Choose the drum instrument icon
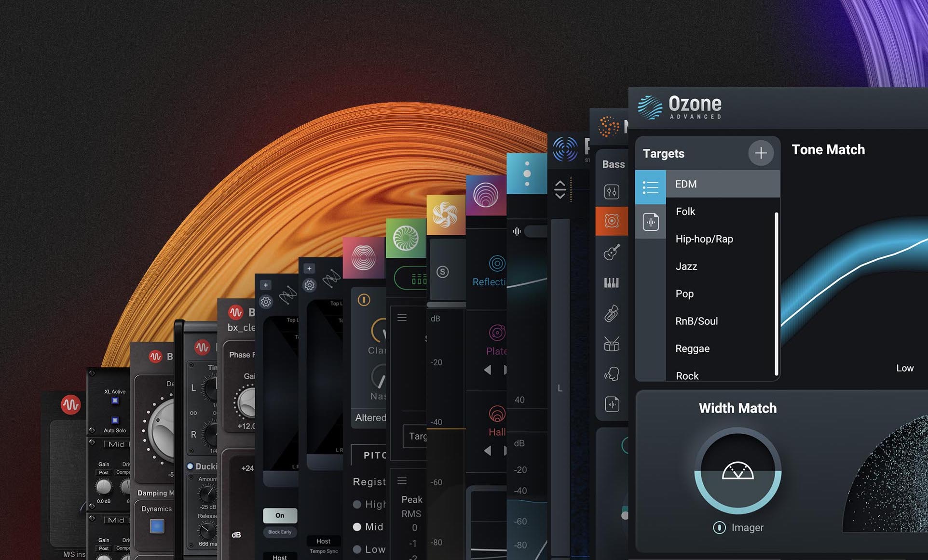The width and height of the screenshot is (928, 560). [612, 344]
